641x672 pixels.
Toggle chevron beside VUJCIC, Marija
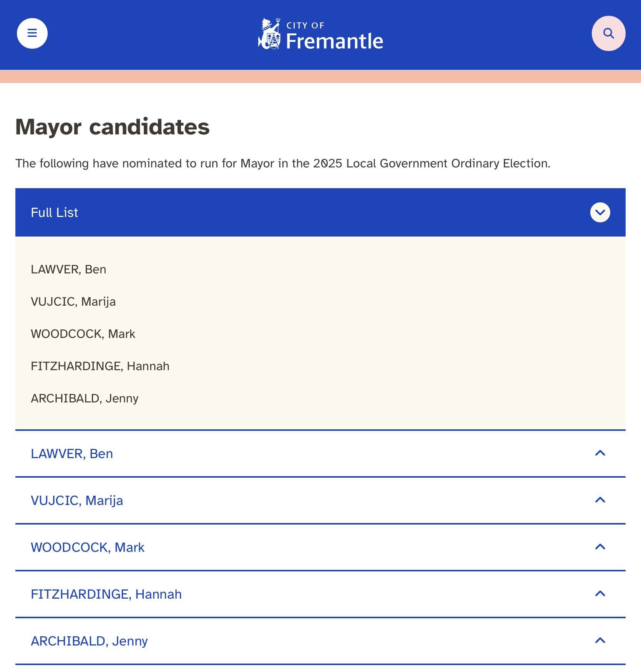pos(600,500)
